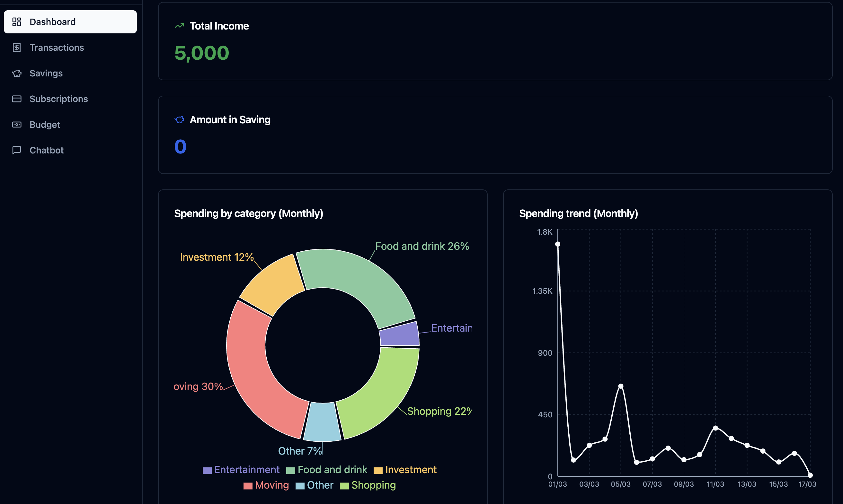The width and height of the screenshot is (843, 504).
Task: Open Chatbot from the sidebar
Action: pyautogui.click(x=47, y=150)
